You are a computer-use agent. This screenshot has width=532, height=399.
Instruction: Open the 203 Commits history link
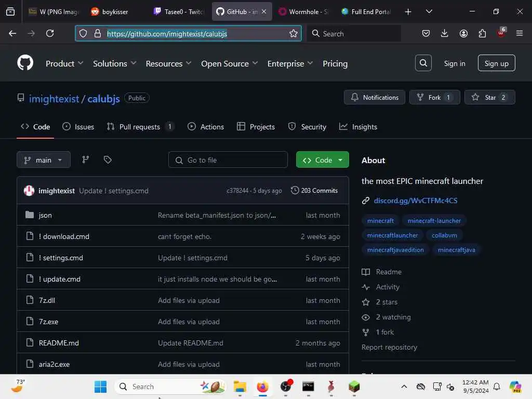pos(314,190)
